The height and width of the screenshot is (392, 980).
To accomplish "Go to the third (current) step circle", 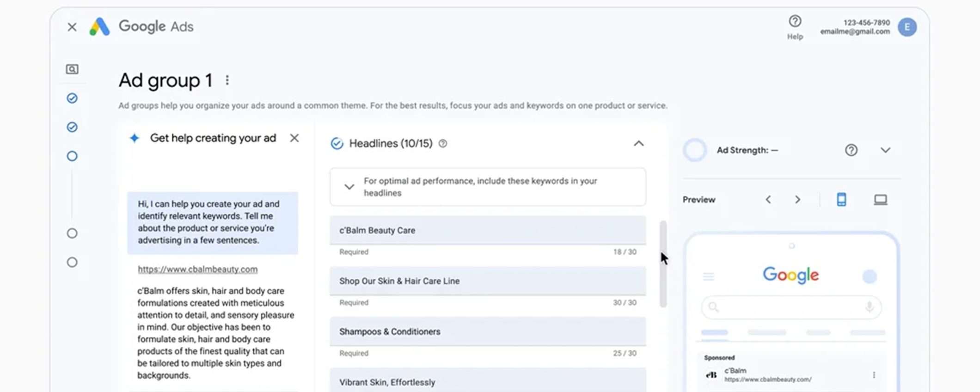I will click(72, 156).
